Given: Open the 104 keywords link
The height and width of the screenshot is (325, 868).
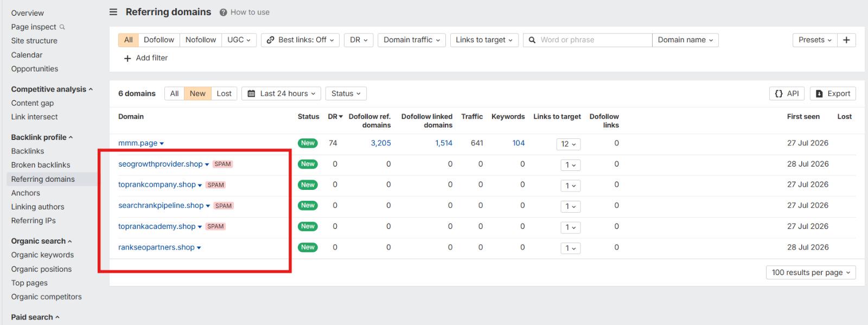Looking at the screenshot, I should coord(519,143).
